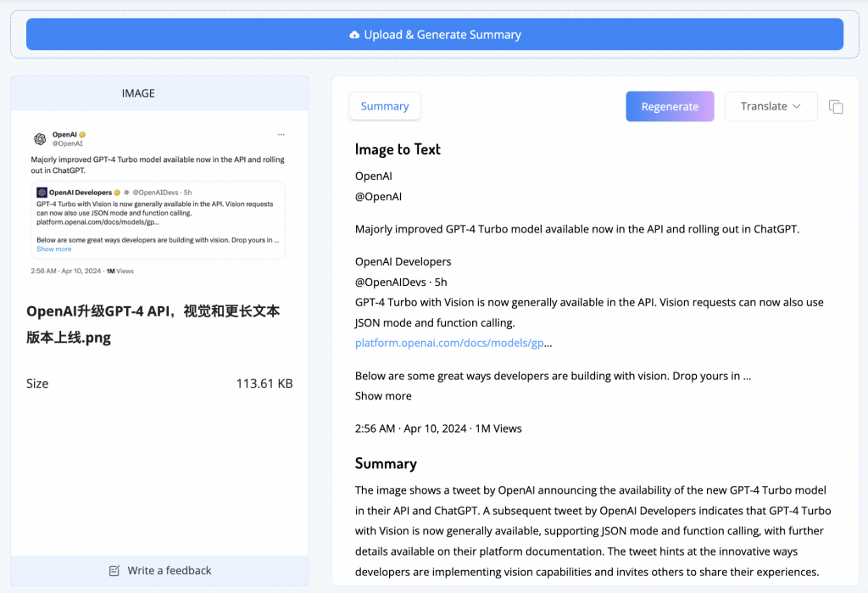The image size is (868, 593).
Task: Click the cloud upload icon
Action: (354, 35)
